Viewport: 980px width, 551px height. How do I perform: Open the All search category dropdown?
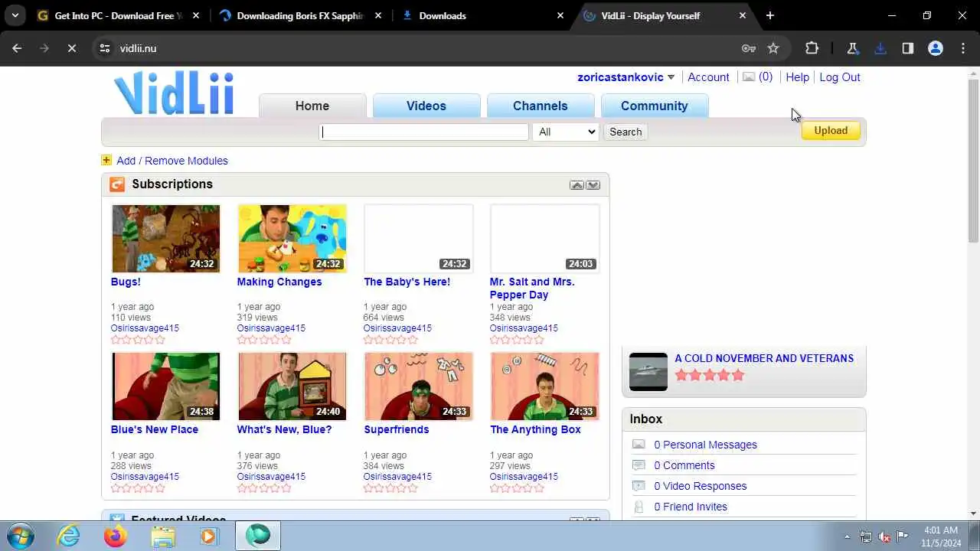566,132
